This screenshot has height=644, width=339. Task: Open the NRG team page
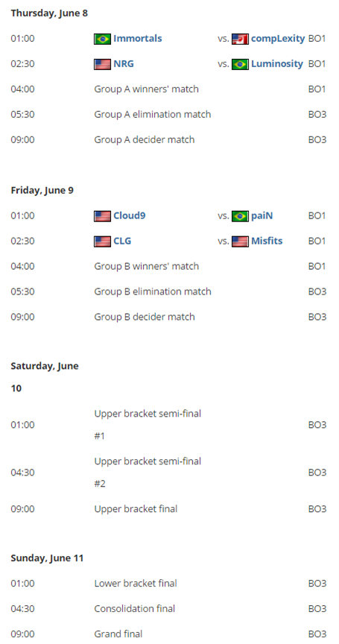point(124,63)
